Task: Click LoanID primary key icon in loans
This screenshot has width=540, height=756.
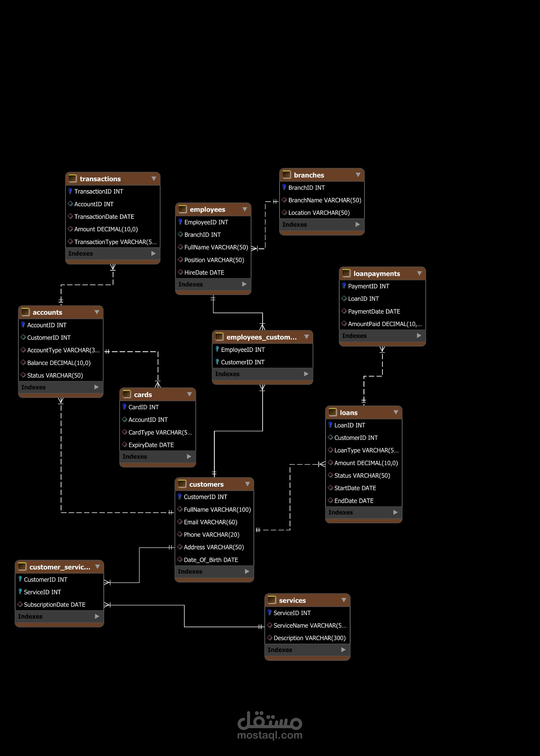Action: (330, 425)
